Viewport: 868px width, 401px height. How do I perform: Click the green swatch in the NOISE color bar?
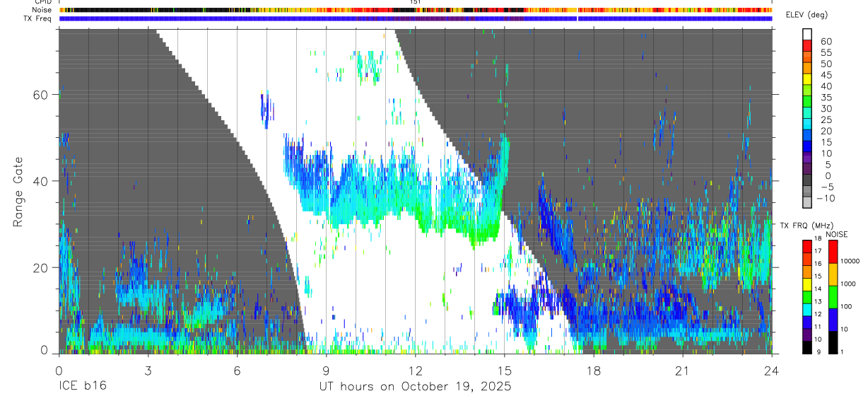click(833, 296)
